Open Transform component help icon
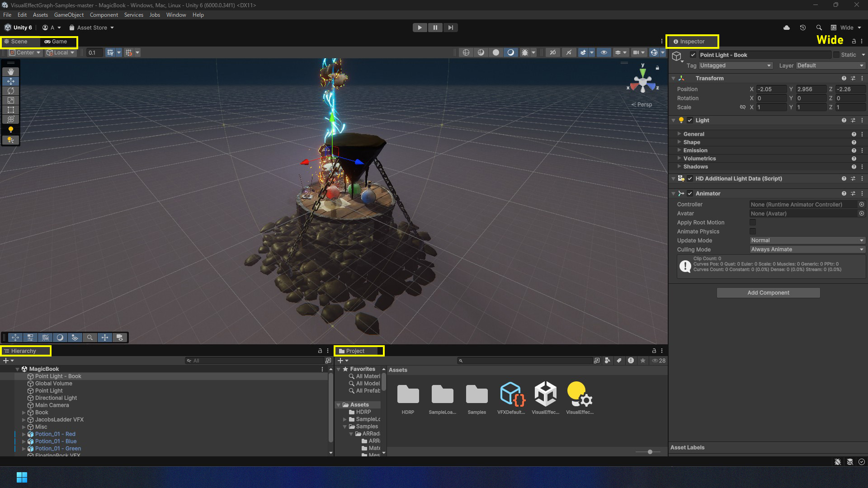Screen dimensions: 868x488 coord(844,78)
